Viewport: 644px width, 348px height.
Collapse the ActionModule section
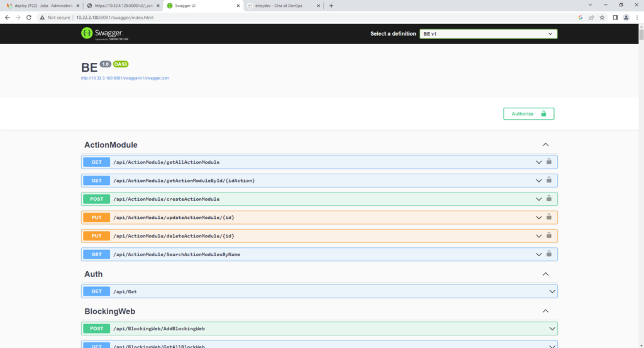[545, 145]
